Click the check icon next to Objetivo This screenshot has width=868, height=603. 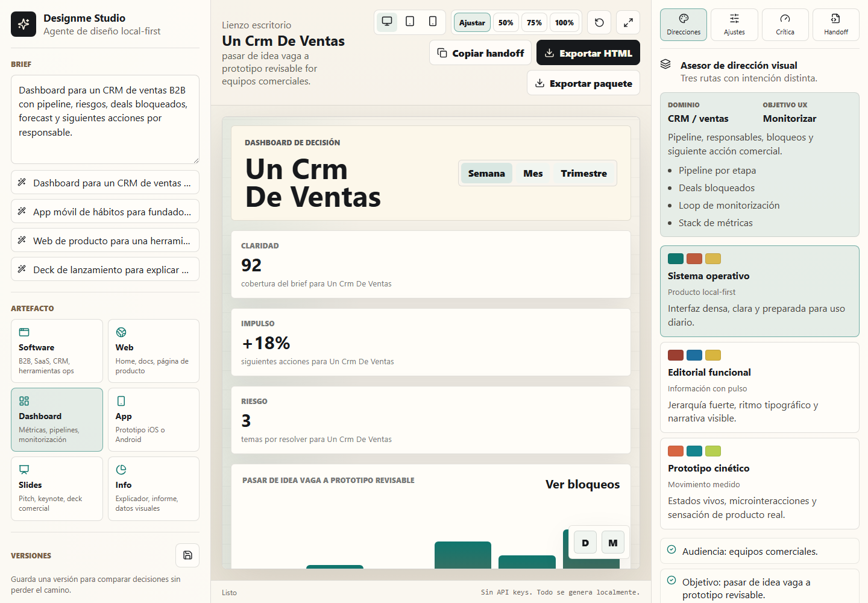point(671,580)
